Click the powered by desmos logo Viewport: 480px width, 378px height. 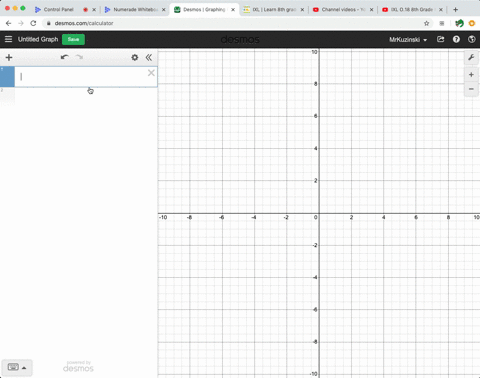(x=78, y=366)
